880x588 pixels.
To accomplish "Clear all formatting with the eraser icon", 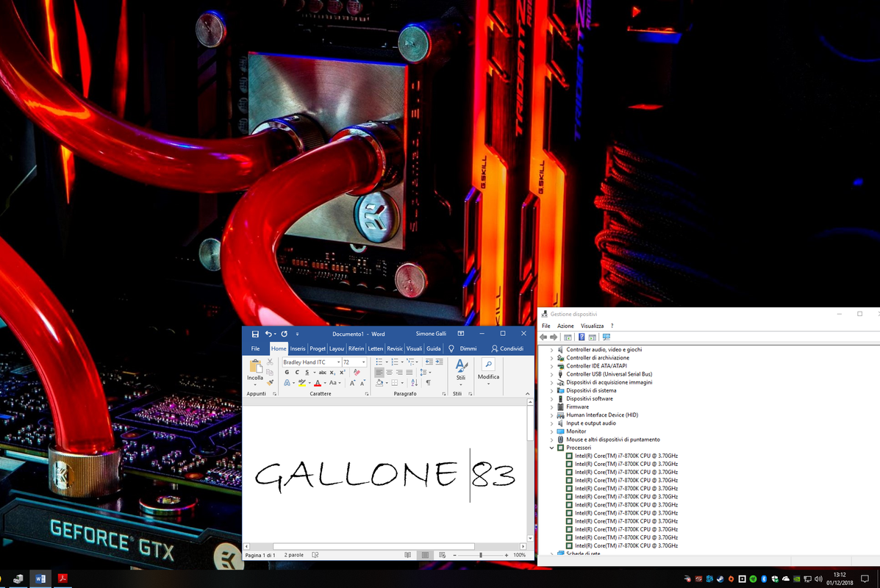I will (x=357, y=372).
